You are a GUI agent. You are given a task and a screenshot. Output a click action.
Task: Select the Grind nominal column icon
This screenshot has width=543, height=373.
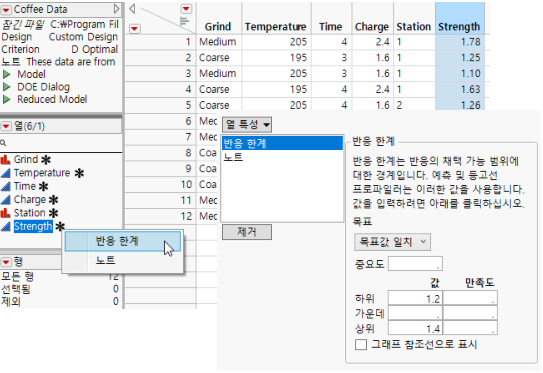point(5,160)
